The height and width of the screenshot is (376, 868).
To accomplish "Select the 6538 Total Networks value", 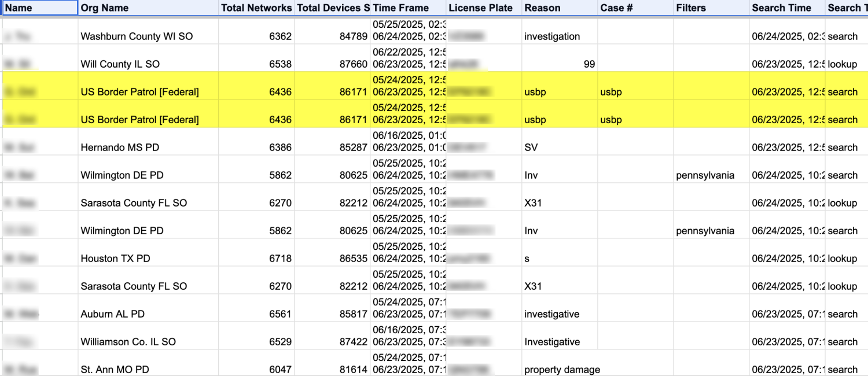I will point(256,58).
